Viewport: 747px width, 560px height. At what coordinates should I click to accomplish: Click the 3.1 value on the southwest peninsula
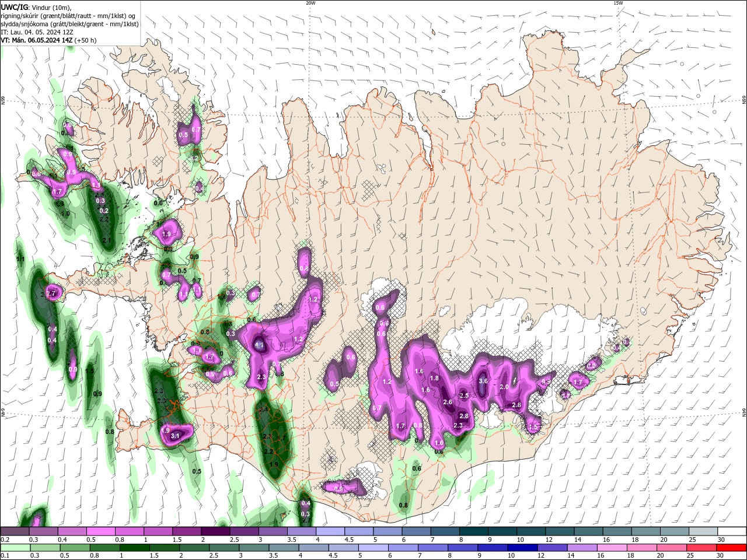[174, 436]
